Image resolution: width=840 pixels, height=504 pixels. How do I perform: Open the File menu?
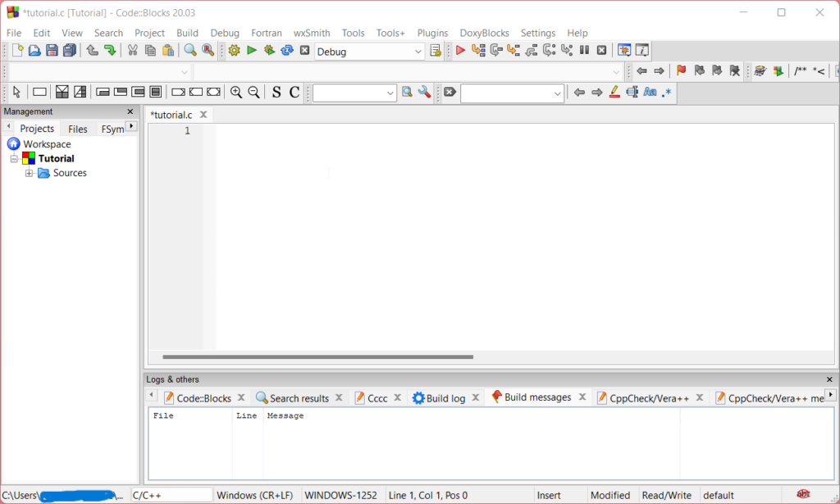tap(13, 33)
